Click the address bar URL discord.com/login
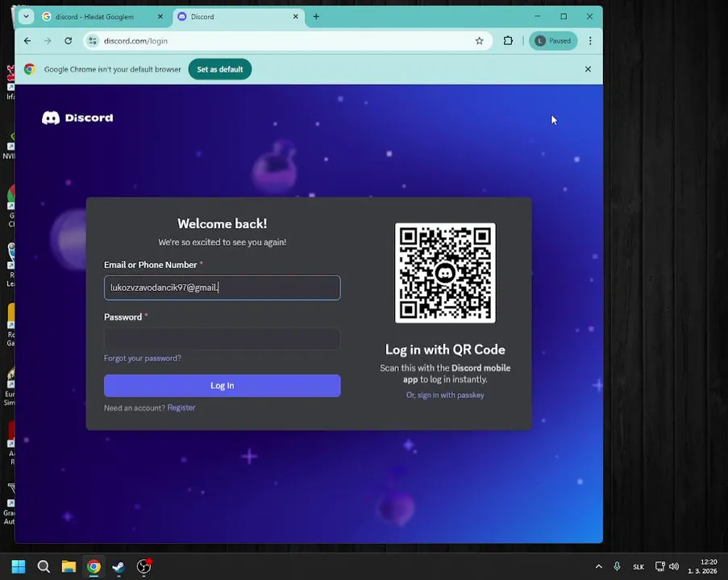The image size is (728, 580). [135, 41]
